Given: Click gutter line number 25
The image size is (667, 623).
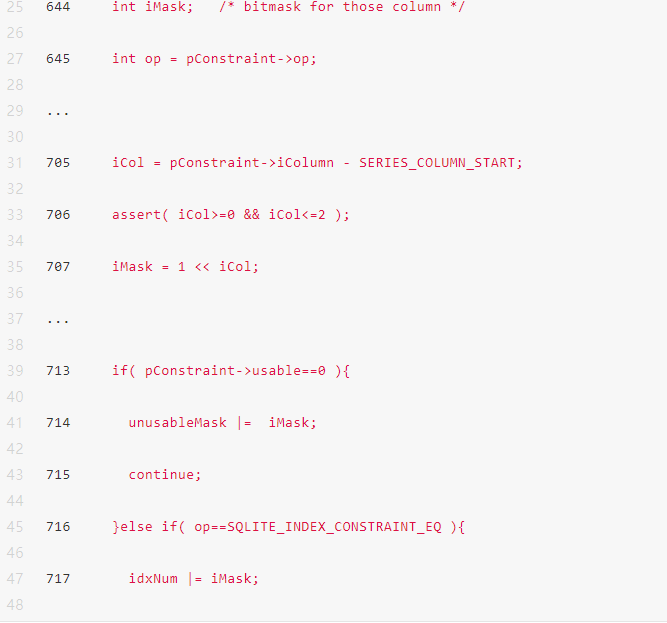Looking at the screenshot, I should coord(15,6).
